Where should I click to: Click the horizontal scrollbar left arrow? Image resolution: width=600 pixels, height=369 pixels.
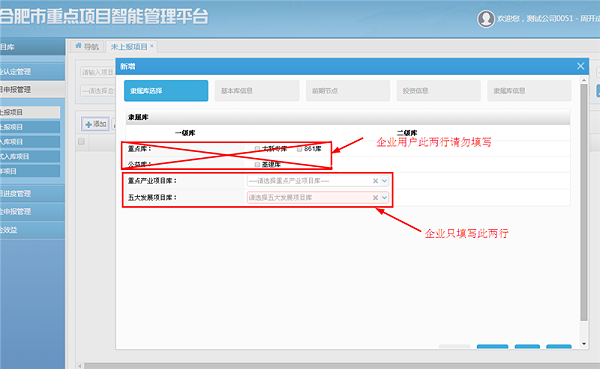click(x=80, y=366)
